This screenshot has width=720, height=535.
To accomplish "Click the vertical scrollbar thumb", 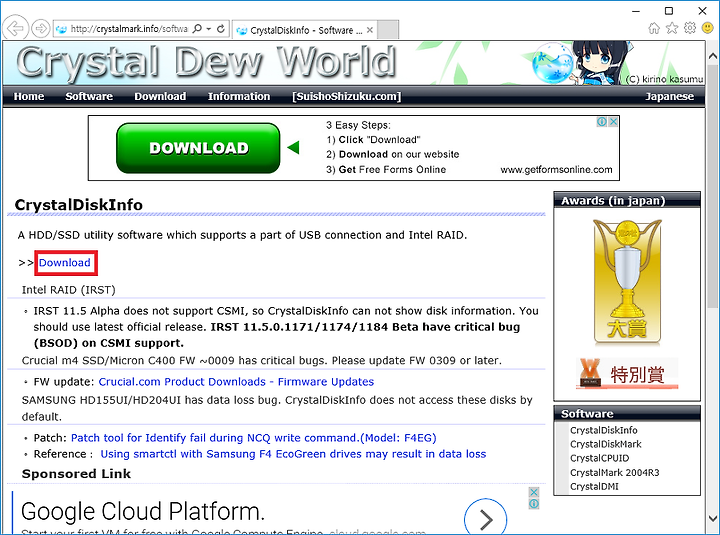I will (x=712, y=186).
